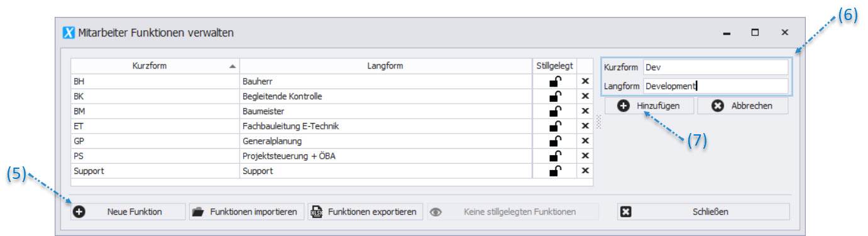
Task: Click the Stillgelegt column header
Action: point(554,66)
